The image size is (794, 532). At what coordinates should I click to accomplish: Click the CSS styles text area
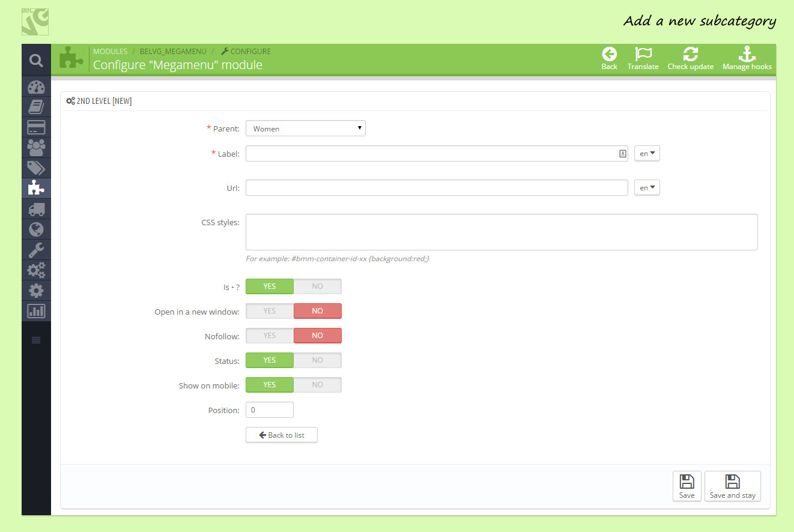tap(501, 232)
